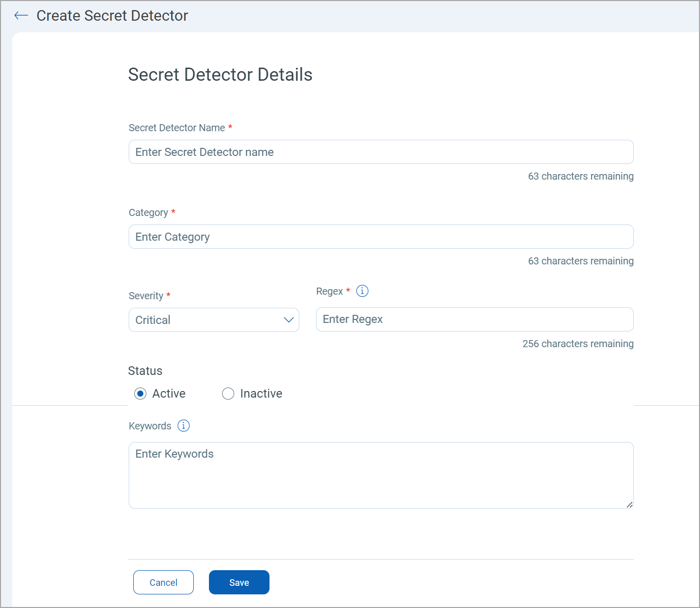Click characters remaining text under Name field
This screenshot has width=700, height=608.
click(581, 176)
